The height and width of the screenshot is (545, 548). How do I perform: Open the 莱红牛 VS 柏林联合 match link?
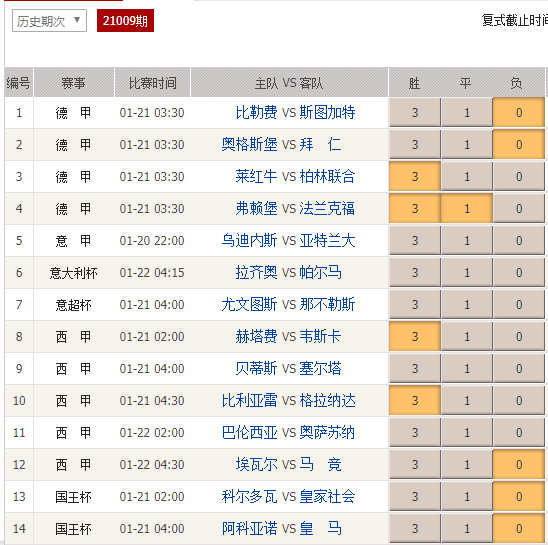coord(295,177)
